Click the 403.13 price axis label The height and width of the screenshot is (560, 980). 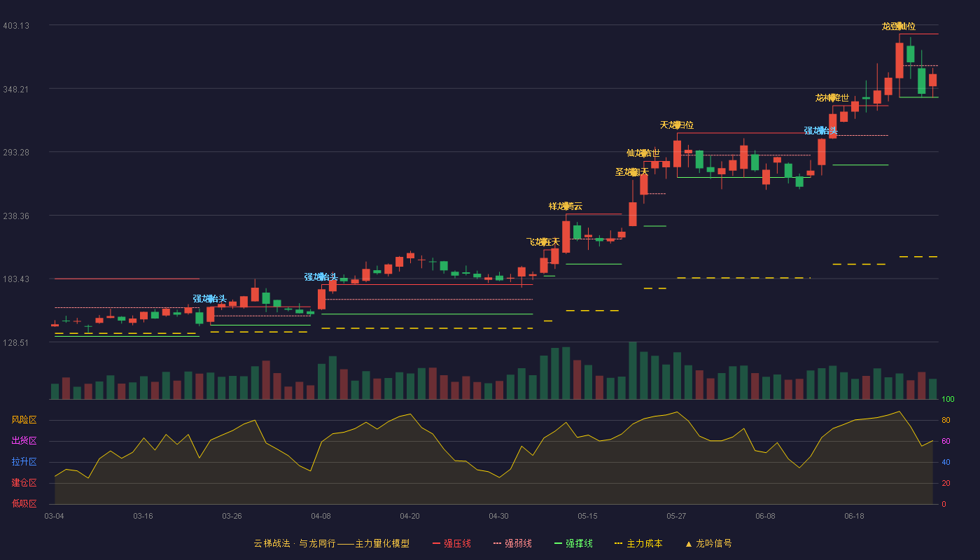(16, 26)
